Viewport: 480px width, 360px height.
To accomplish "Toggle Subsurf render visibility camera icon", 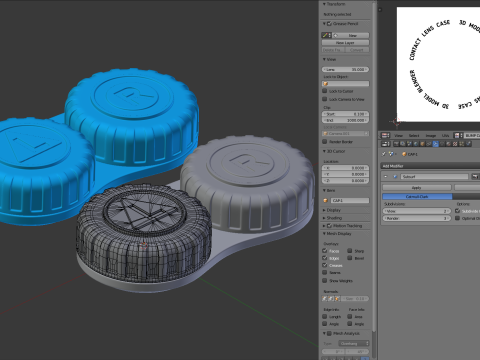I will pos(475,177).
